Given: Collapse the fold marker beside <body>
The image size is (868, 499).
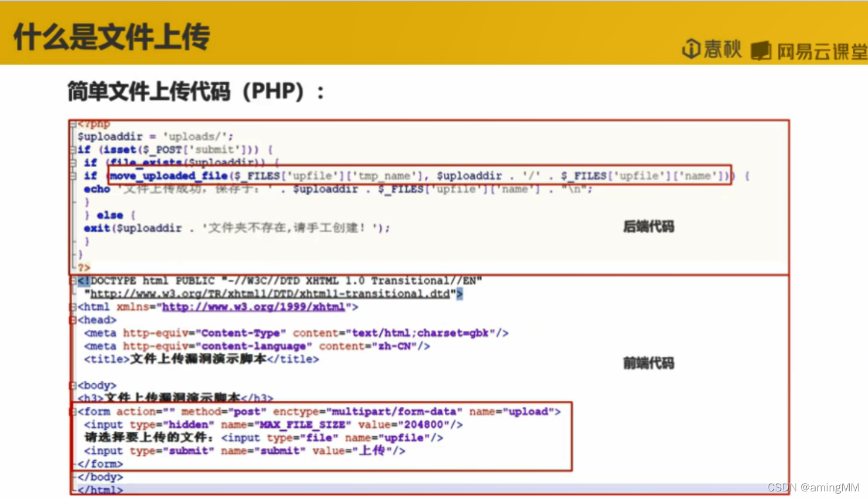Looking at the screenshot, I should coord(73,386).
